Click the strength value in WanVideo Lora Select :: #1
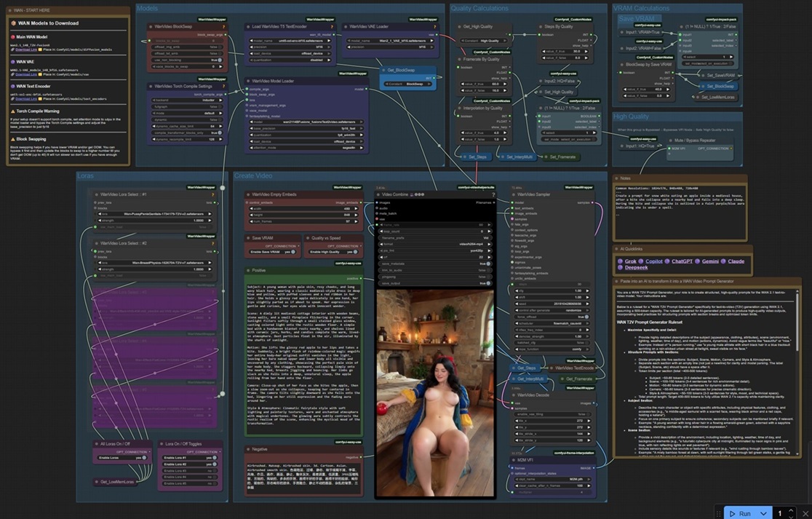Image resolution: width=812 pixels, height=519 pixels. (154, 220)
